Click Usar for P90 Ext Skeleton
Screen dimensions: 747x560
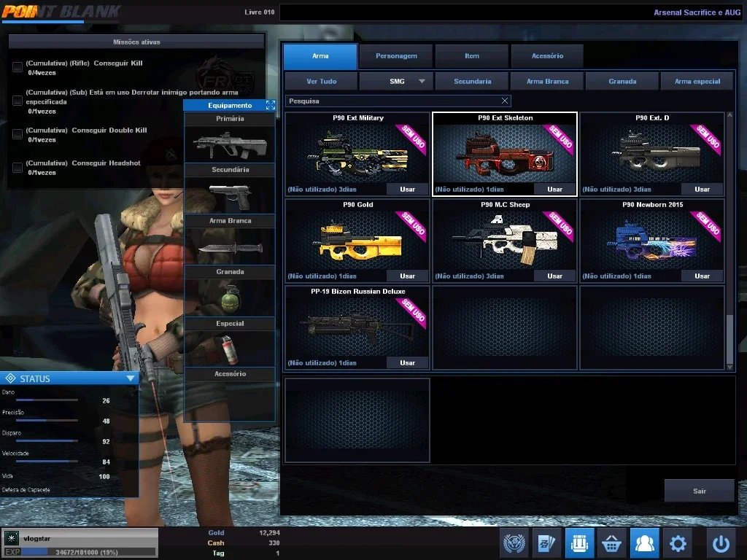[x=554, y=189]
